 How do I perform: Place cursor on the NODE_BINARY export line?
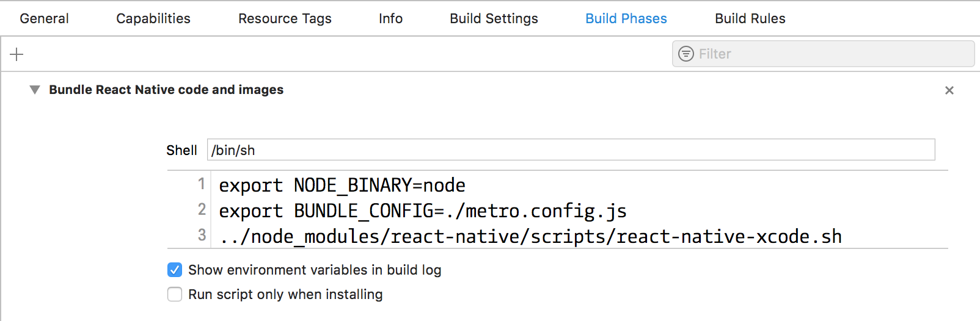pyautogui.click(x=342, y=185)
